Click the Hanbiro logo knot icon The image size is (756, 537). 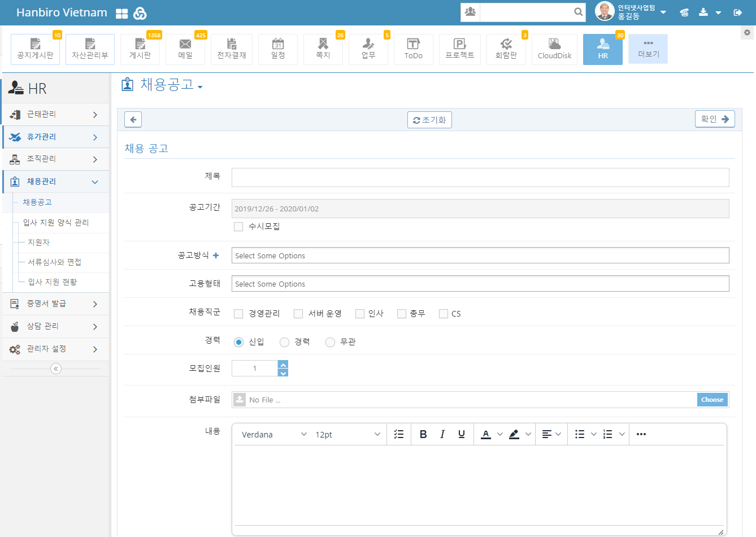140,13
